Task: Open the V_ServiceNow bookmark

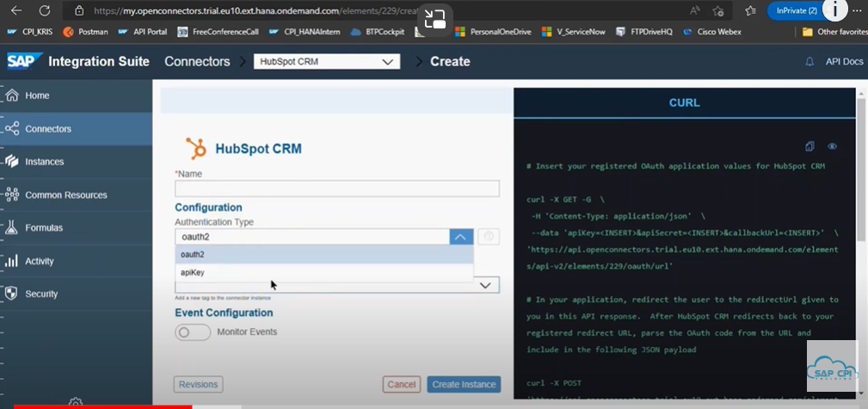Action: click(x=574, y=32)
